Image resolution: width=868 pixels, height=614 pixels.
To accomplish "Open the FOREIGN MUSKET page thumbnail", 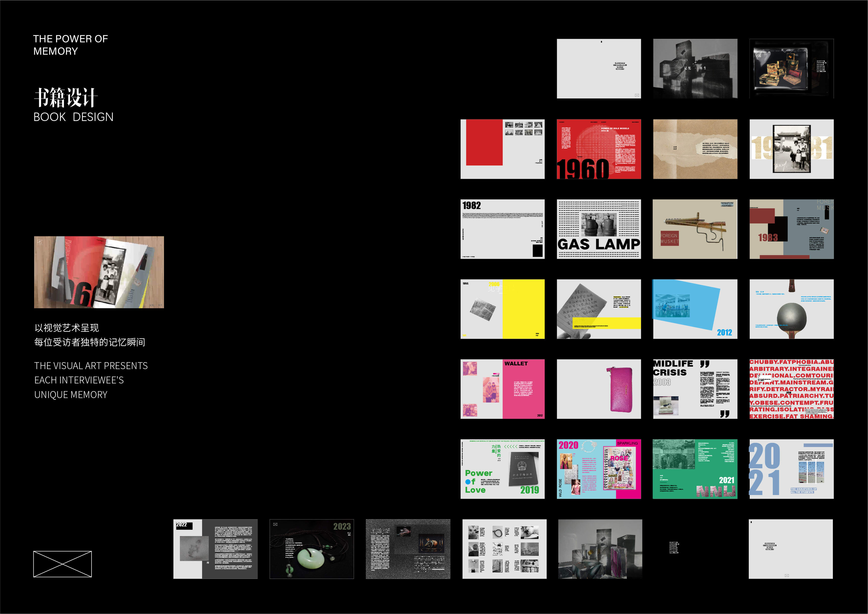I will pyautogui.click(x=695, y=229).
